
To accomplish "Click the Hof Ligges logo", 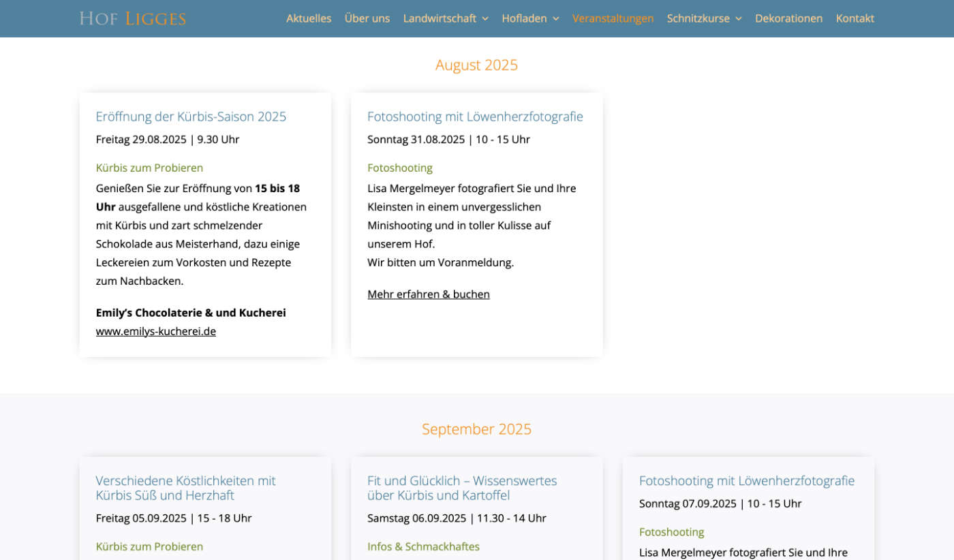I will coord(132,18).
